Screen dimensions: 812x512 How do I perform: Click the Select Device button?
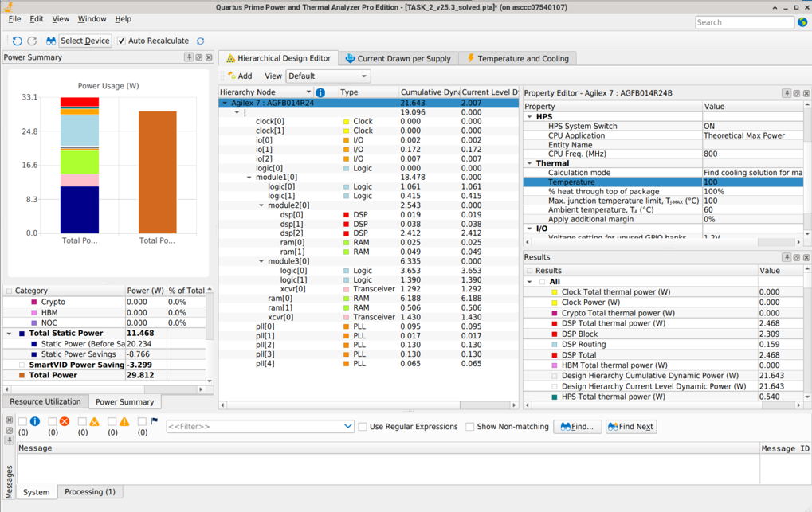[85, 41]
